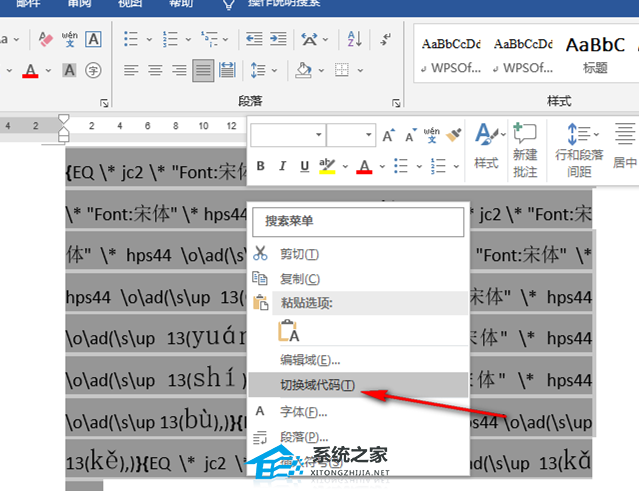Viewport: 639px width, 491px height.
Task: Click the multilevel list icon
Action: pos(209,39)
